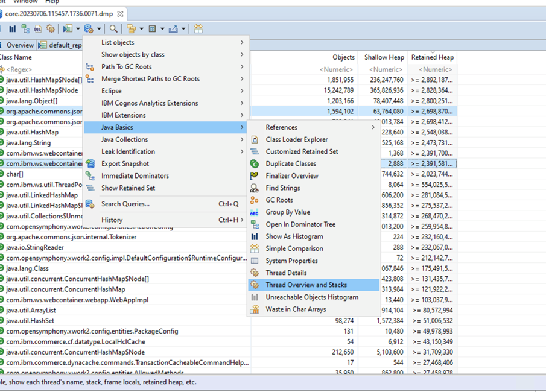Click the Export Snapshot menu icon

[90, 164]
